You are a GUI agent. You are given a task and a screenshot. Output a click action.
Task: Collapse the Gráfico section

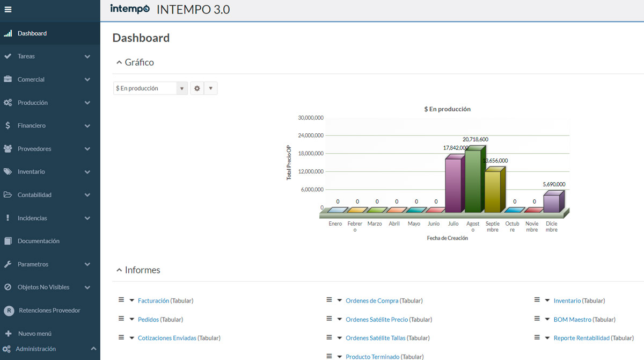click(x=119, y=62)
